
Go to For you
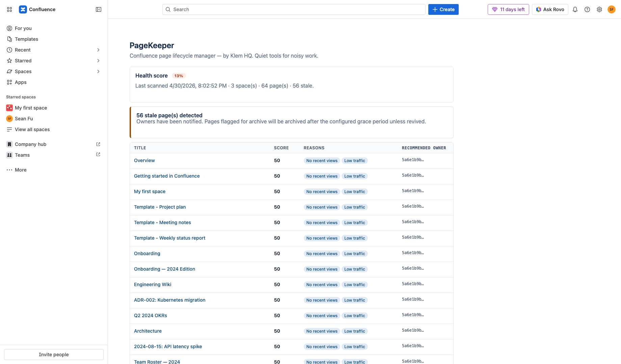tap(54, 28)
